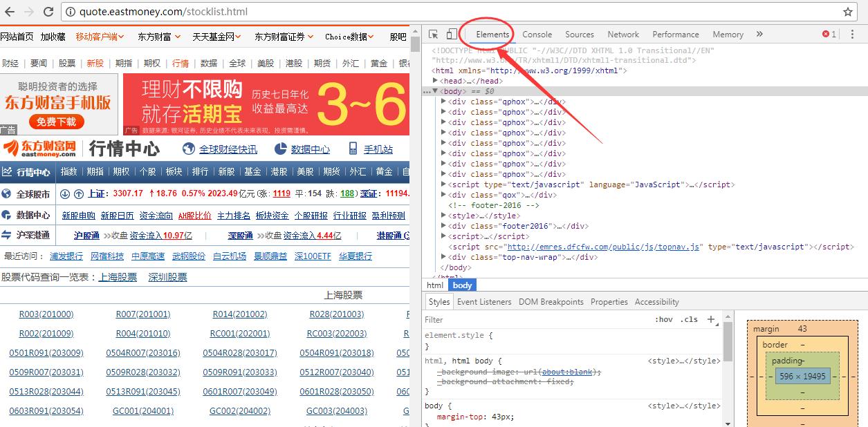Click the globe icon beside 全球财经快讯
Viewport: 868px width, 427px height.
(188, 149)
